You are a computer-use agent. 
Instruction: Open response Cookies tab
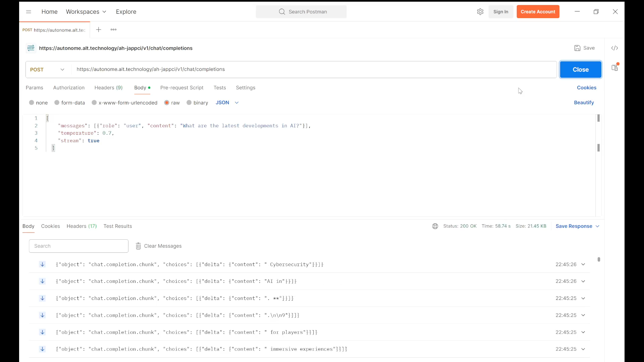(x=50, y=226)
